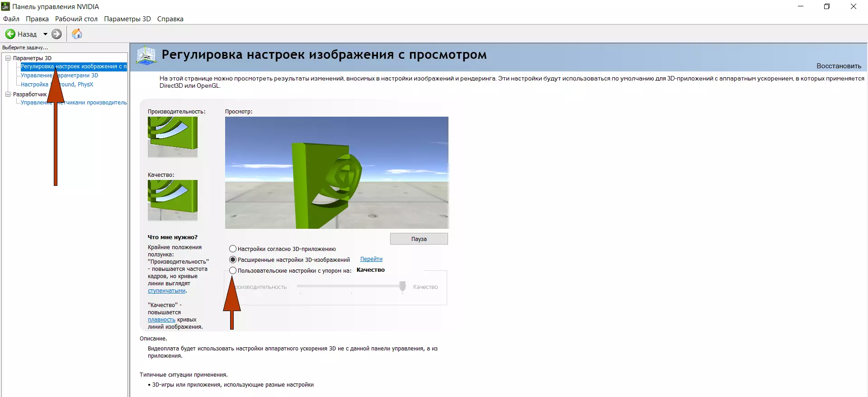Screen dimensions: 868x397
Task: Select Настройки согласно 3D-приложению radio
Action: (233, 249)
